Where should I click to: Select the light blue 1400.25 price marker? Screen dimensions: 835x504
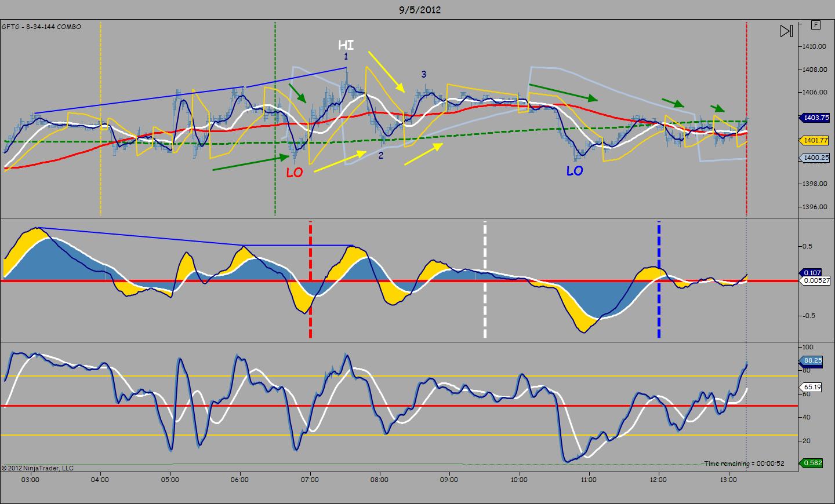coord(815,158)
